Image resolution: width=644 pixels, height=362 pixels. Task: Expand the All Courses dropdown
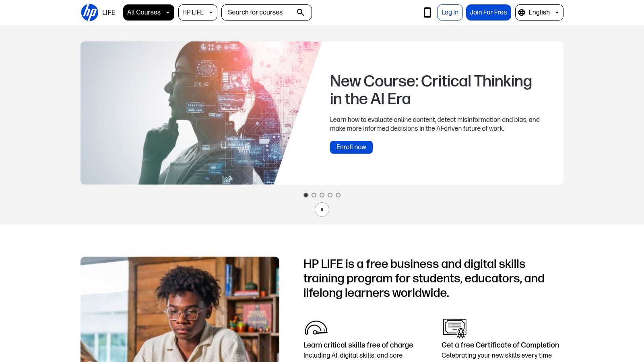coord(149,12)
